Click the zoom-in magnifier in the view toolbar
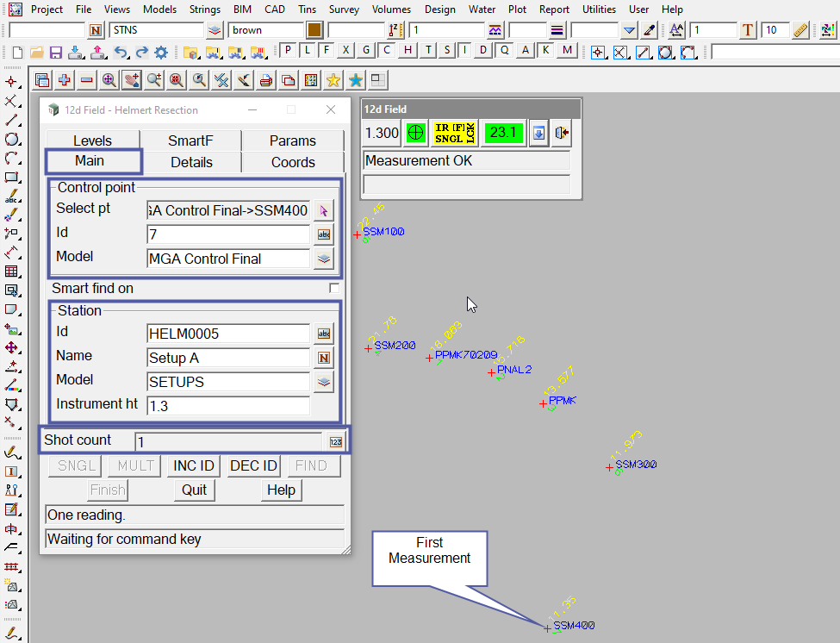Image resolution: width=840 pixels, height=643 pixels. (x=109, y=80)
